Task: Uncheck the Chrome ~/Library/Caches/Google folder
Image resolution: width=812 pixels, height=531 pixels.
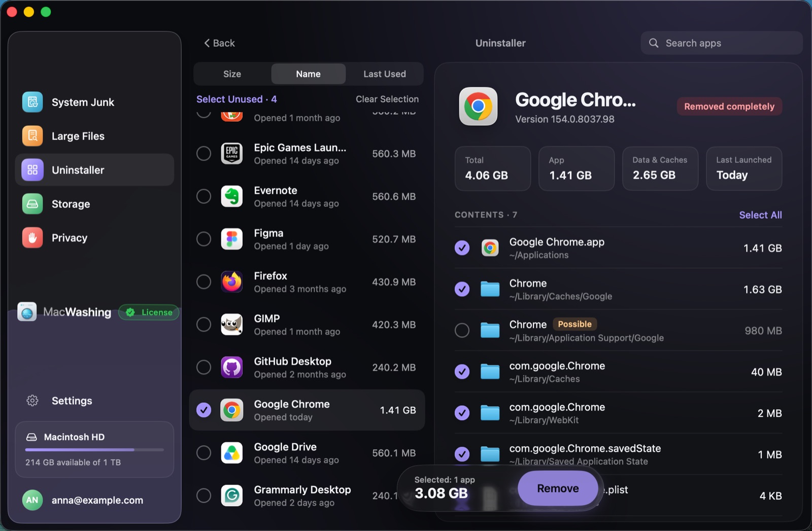Action: pyautogui.click(x=462, y=289)
